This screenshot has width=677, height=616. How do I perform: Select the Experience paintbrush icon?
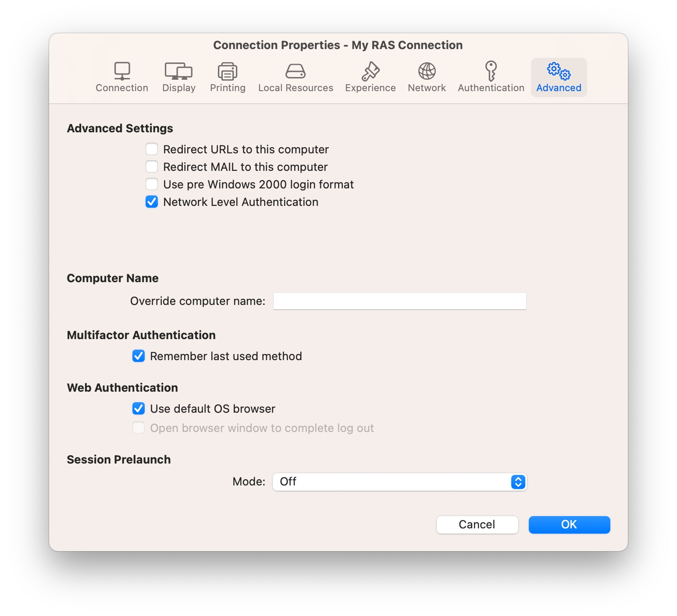point(370,71)
